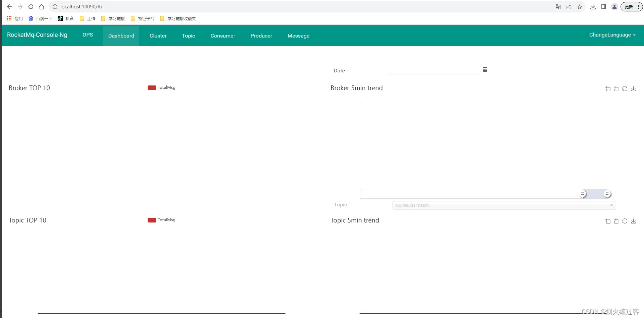Click the browser forward arrow

point(20,7)
